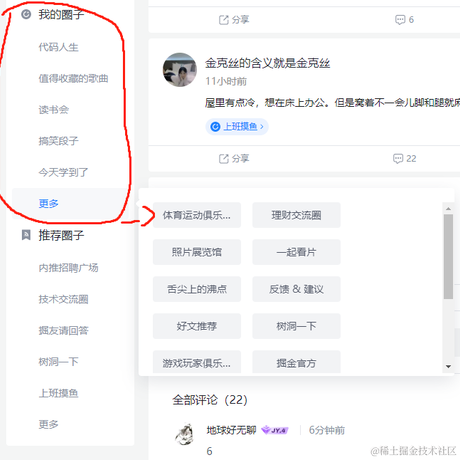The height and width of the screenshot is (460, 460).
Task: Click popup scrollbar up arrow
Action: [x=448, y=209]
